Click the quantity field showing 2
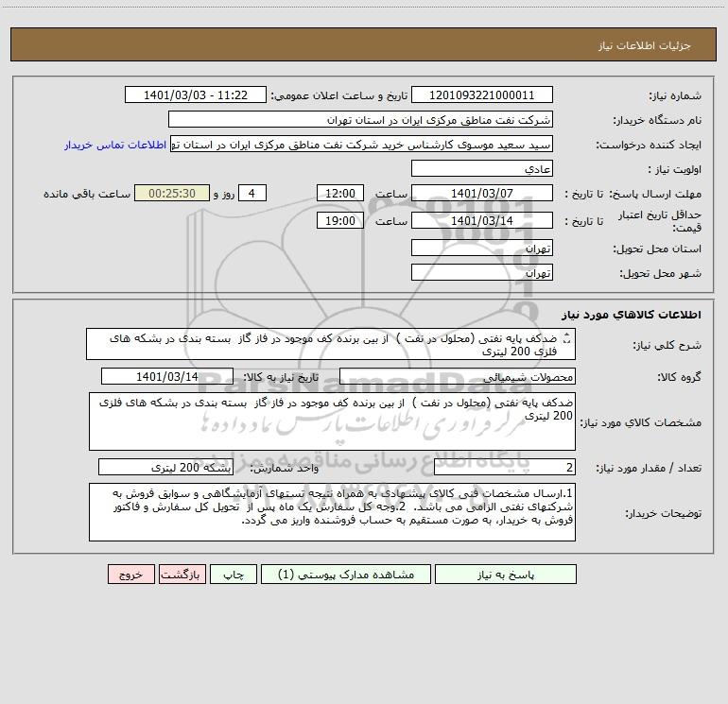The width and height of the screenshot is (728, 704). click(505, 468)
